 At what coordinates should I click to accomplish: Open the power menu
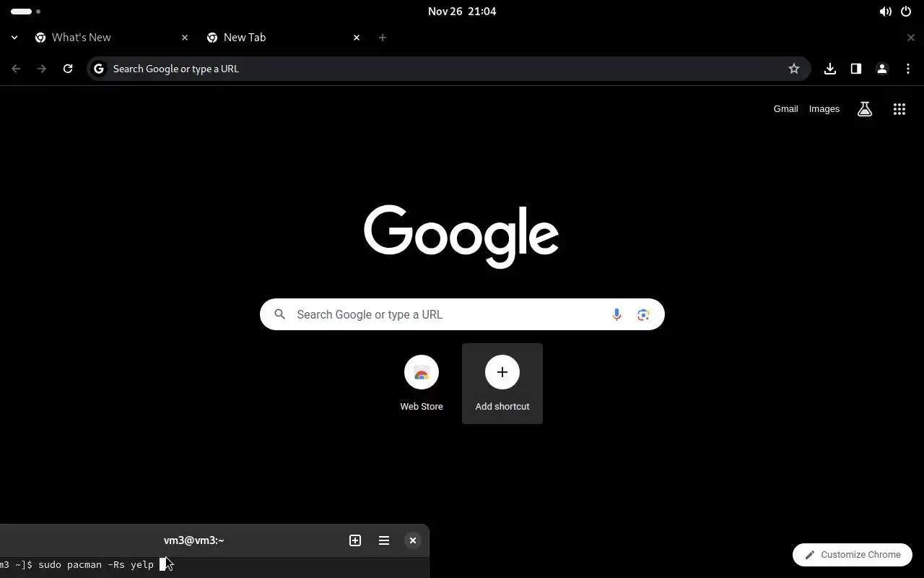pyautogui.click(x=906, y=12)
